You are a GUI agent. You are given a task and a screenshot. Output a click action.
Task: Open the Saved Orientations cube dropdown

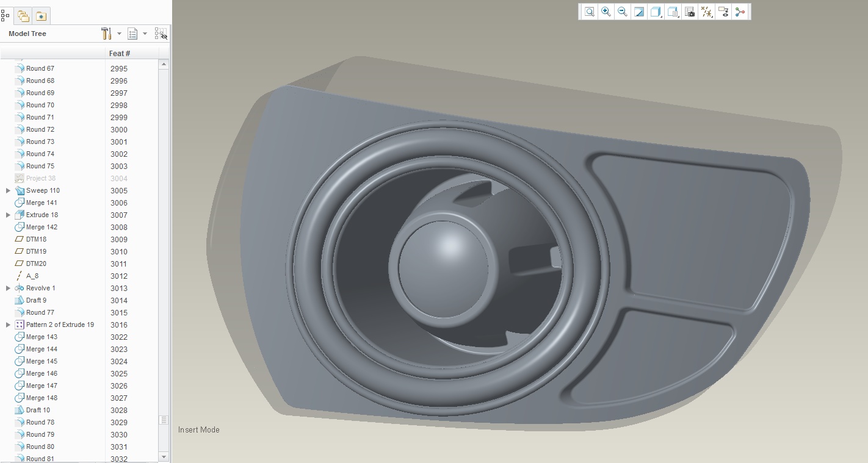673,12
